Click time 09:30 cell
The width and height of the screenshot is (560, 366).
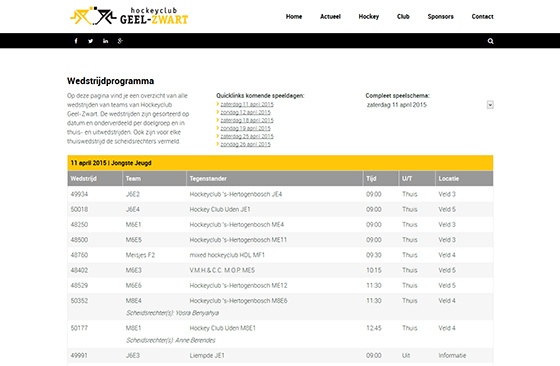tap(374, 255)
